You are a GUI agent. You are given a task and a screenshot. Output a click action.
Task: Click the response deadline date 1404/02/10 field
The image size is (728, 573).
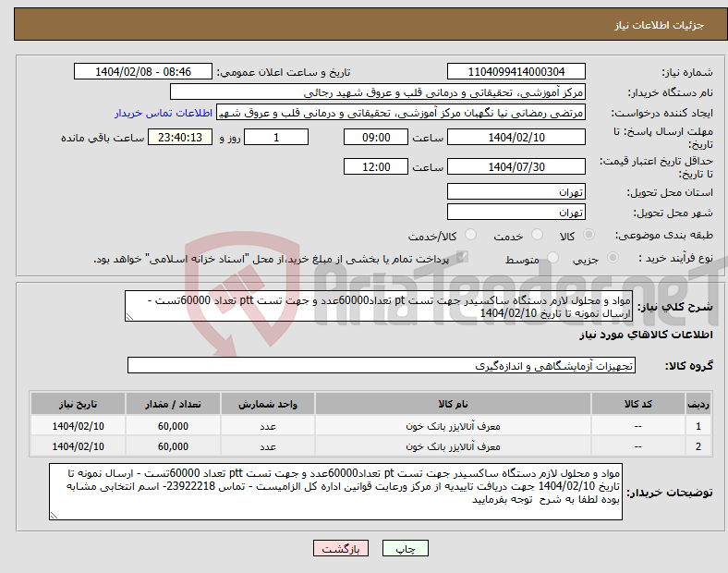516,137
